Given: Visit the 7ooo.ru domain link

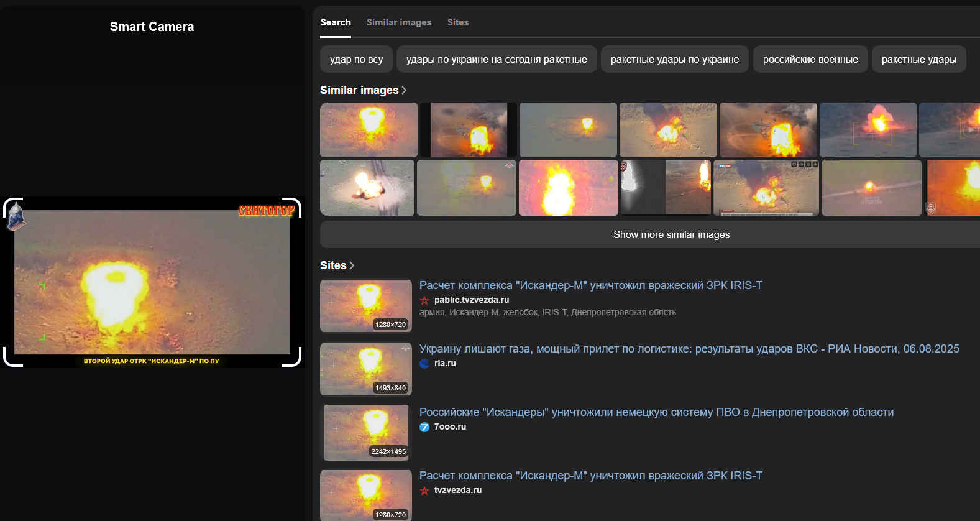Looking at the screenshot, I should coord(450,427).
